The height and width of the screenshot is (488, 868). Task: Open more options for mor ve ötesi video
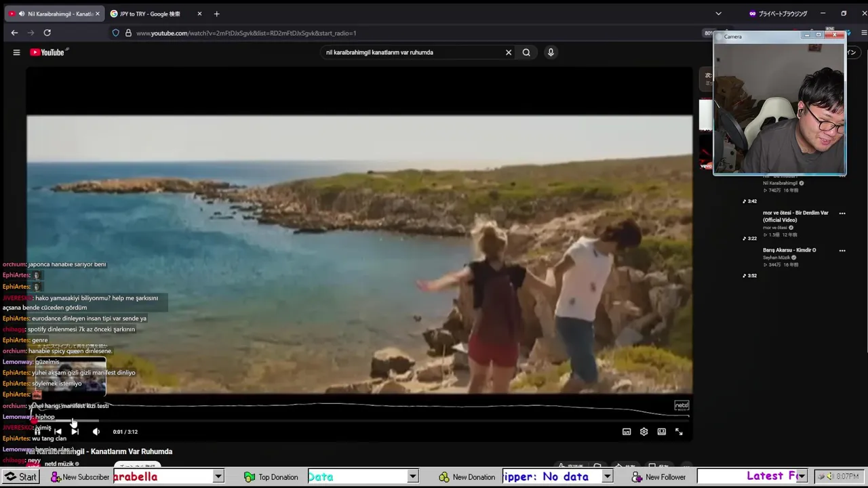pos(842,213)
